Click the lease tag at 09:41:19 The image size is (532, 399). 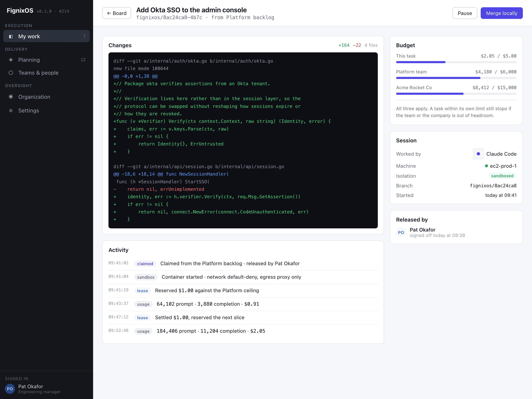142,291
